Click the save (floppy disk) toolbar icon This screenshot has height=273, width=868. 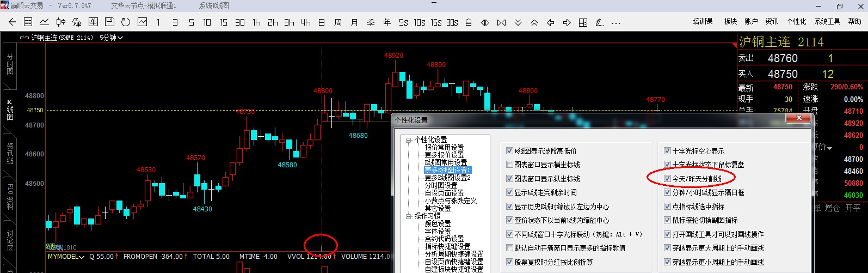tap(109, 22)
